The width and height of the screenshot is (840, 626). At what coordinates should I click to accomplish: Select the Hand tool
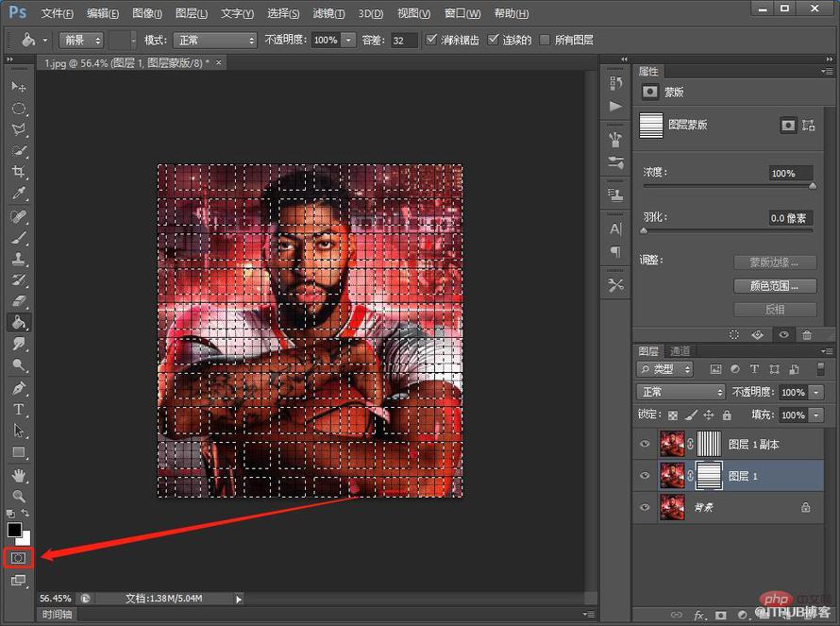click(x=19, y=475)
